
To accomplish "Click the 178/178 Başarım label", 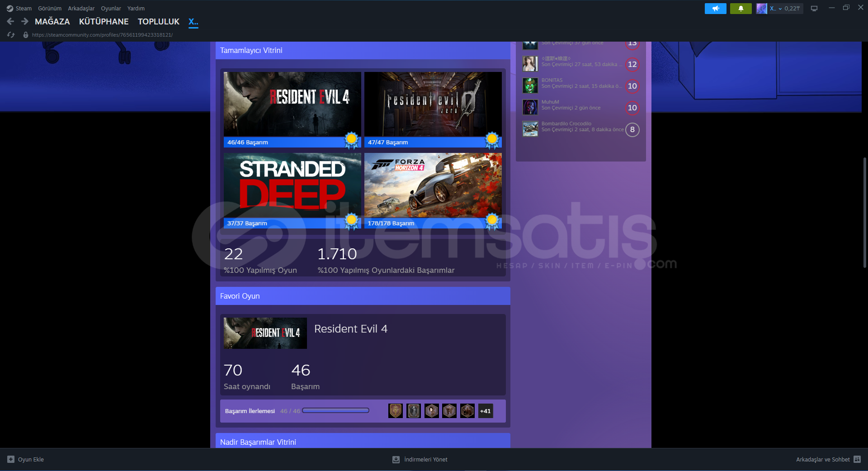I will pyautogui.click(x=391, y=223).
